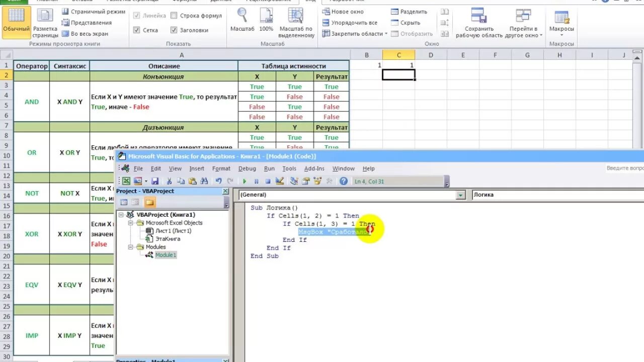Open VBA Debug menu
The height and width of the screenshot is (362, 644).
[x=247, y=168]
